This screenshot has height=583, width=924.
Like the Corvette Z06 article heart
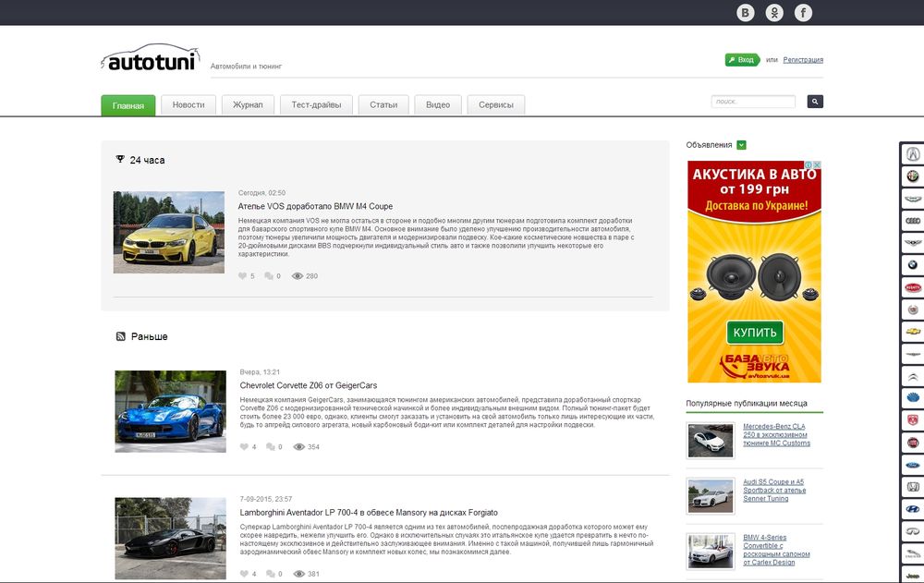tap(244, 447)
